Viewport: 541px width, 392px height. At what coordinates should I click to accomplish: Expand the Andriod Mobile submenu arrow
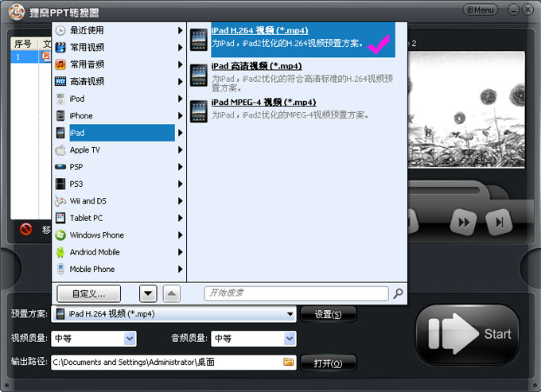pos(180,252)
